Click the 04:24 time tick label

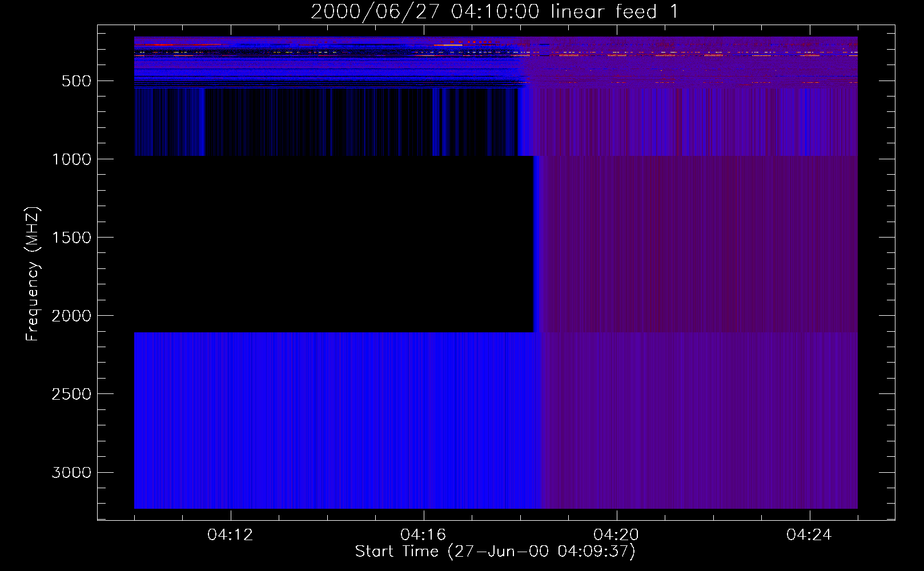[810, 535]
